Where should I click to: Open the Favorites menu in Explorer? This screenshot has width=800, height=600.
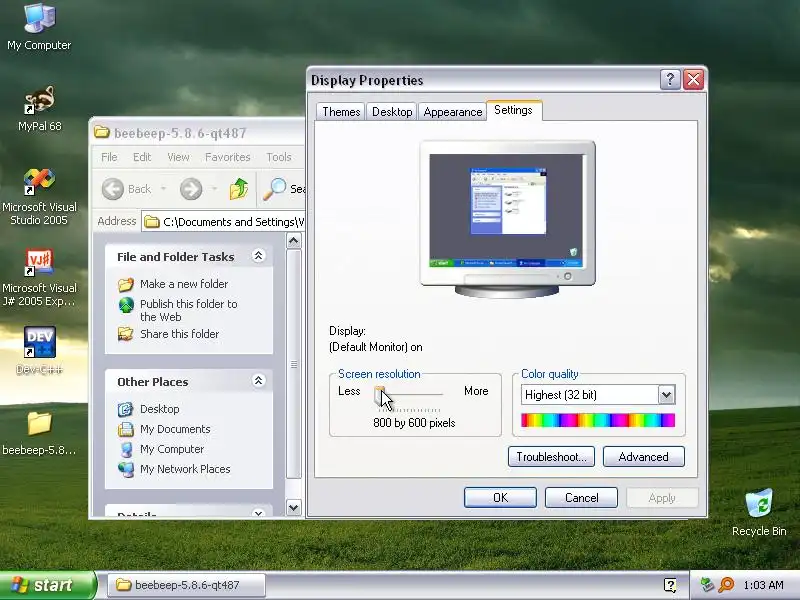[228, 157]
